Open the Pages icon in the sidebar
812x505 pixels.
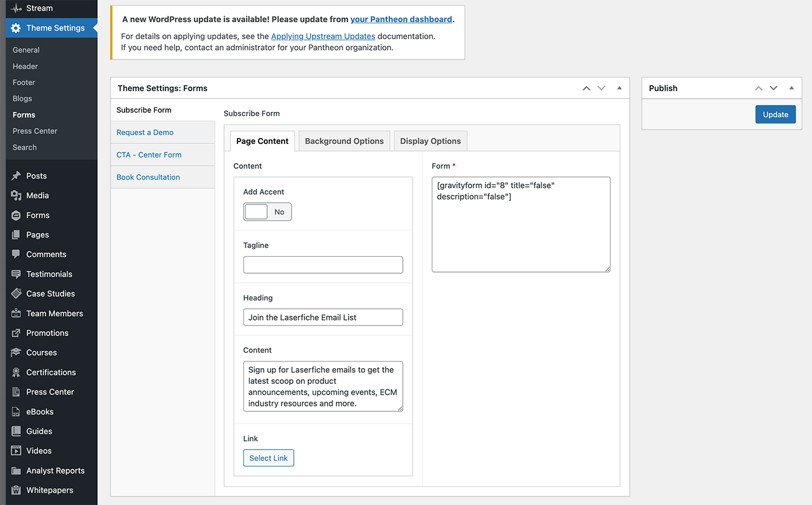(x=16, y=234)
